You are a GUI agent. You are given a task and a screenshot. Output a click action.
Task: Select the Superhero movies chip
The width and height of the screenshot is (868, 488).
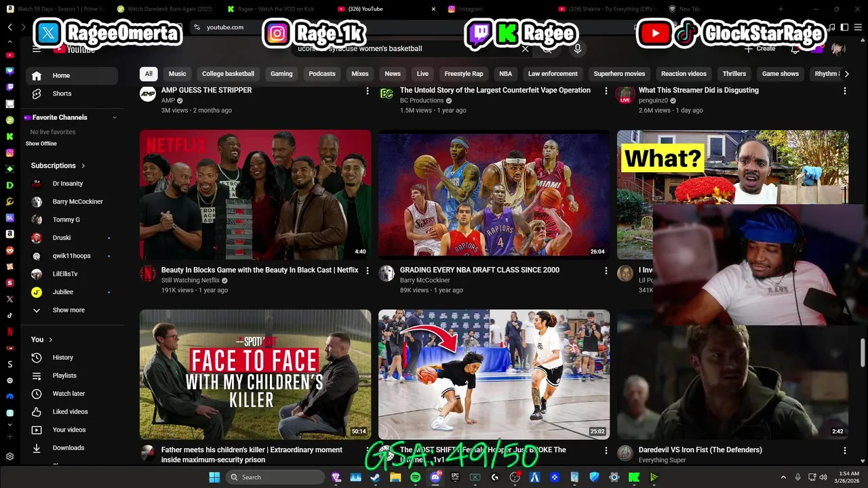click(619, 74)
